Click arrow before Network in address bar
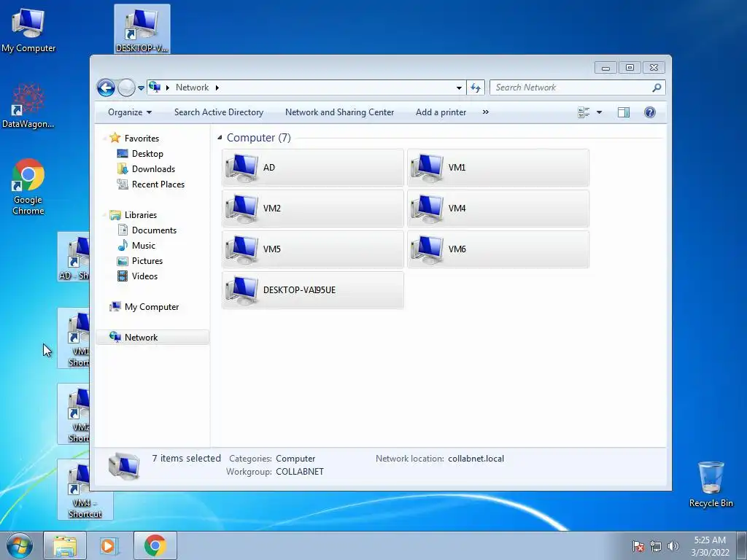 (168, 87)
